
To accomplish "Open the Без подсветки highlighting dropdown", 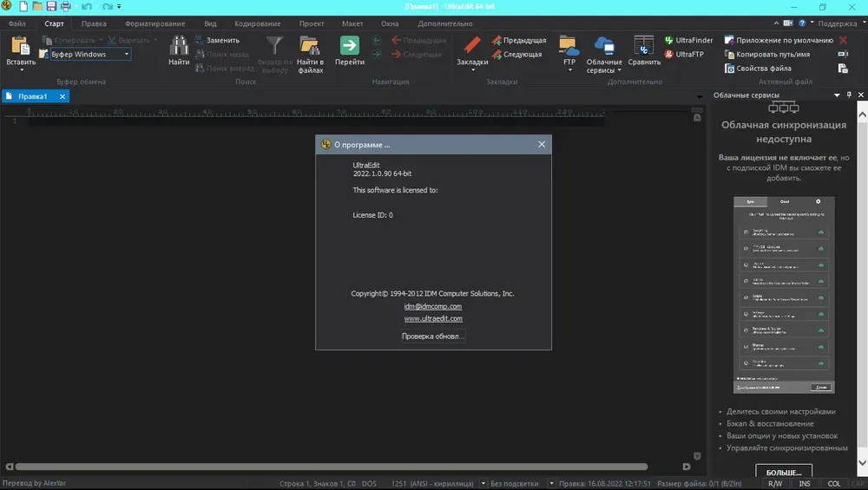I will (551, 483).
